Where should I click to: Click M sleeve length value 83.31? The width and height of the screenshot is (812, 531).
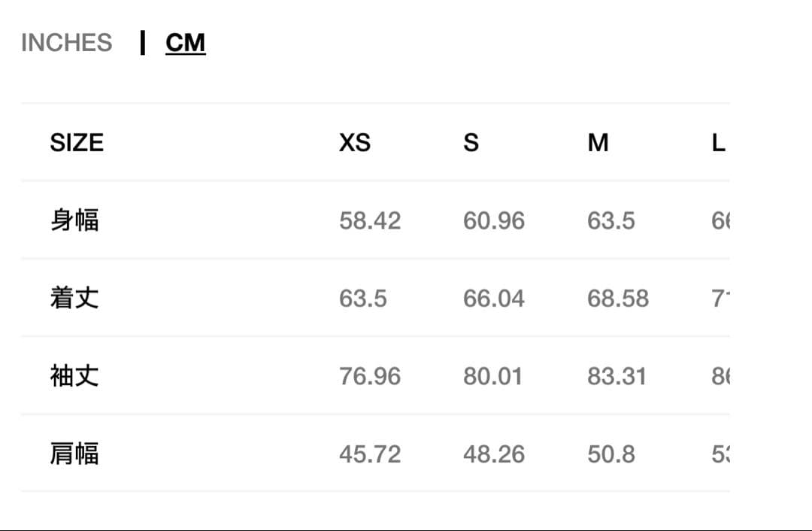point(617,376)
